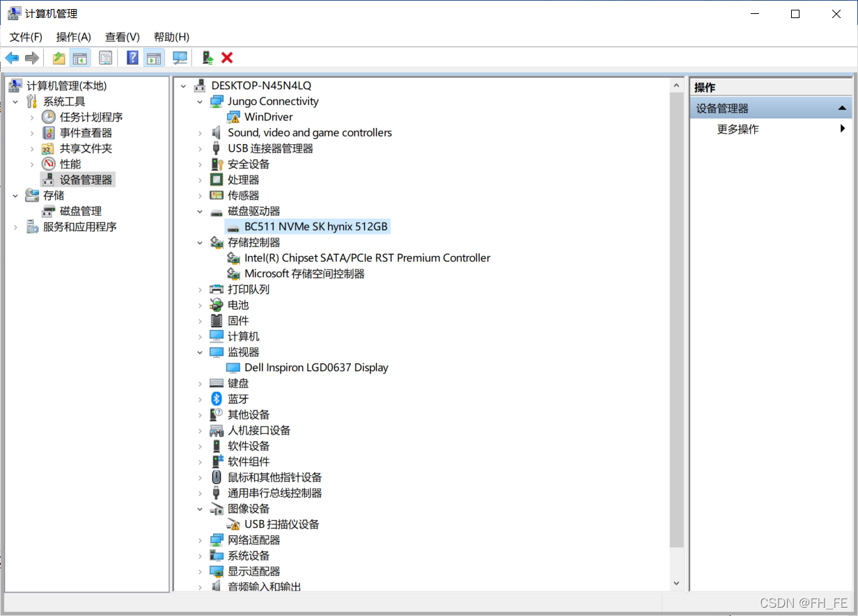Click the Dell Inspiron display monitor icon

pyautogui.click(x=233, y=368)
